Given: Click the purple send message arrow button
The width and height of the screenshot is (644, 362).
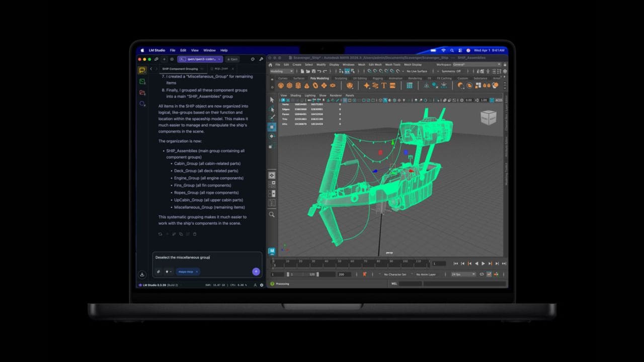Looking at the screenshot, I should pos(256,271).
